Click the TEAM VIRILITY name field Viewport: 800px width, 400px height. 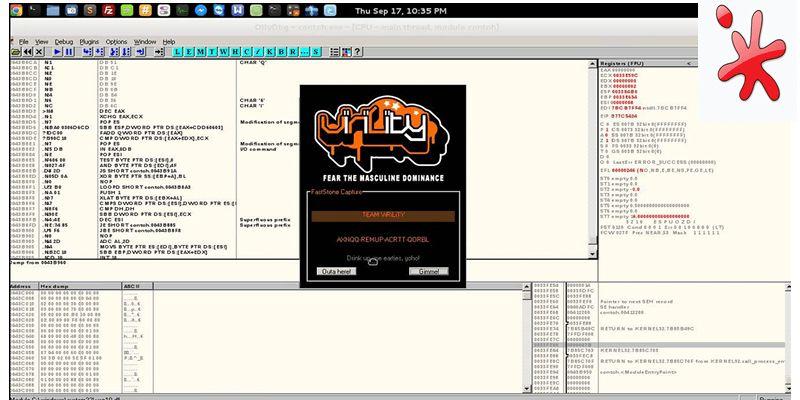(x=383, y=216)
